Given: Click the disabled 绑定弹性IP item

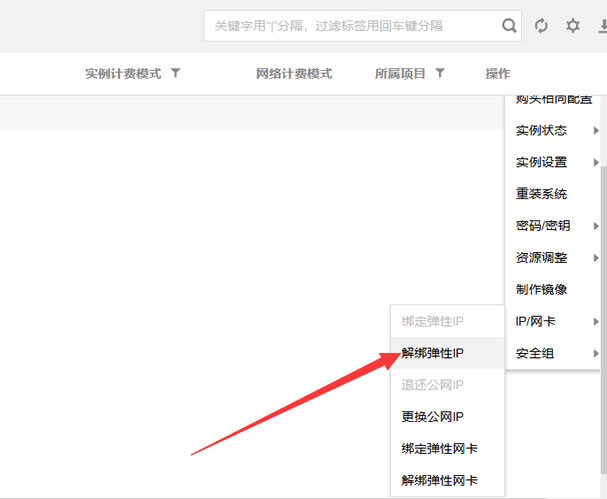Looking at the screenshot, I should tap(447, 321).
